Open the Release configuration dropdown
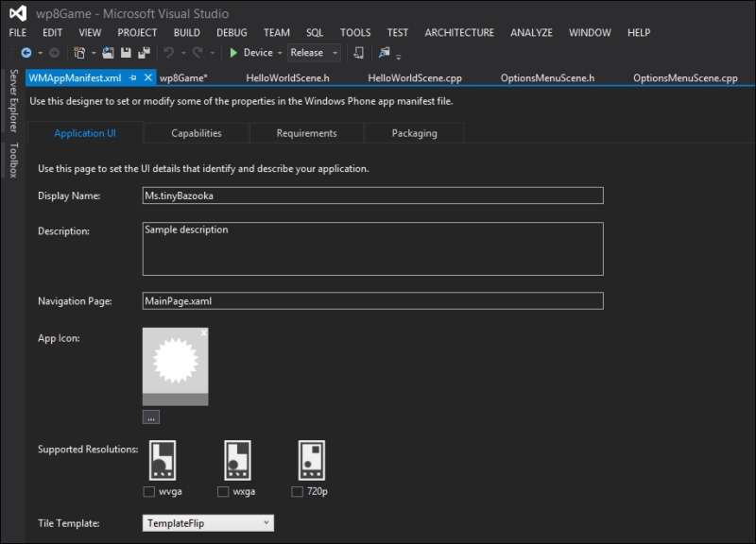The height and width of the screenshot is (544, 756). coord(314,53)
